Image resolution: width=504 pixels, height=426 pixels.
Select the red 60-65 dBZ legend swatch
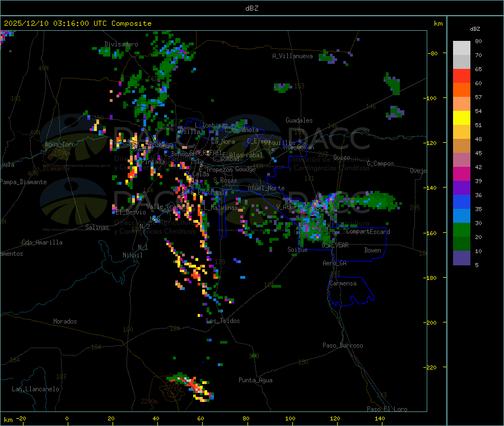click(x=461, y=76)
